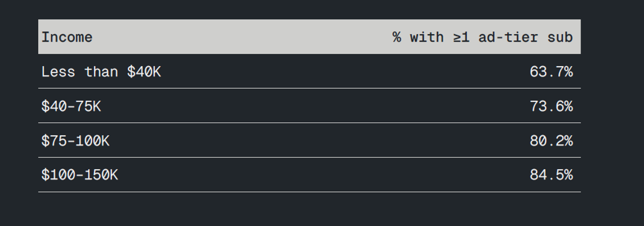The image size is (644, 226).
Task: Click the 80.2% percentage
Action: coord(551,141)
